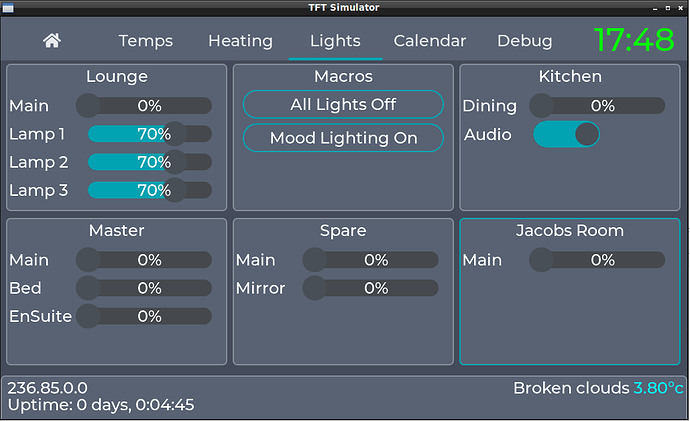The image size is (690, 421).
Task: Switch to the Temps tab
Action: click(146, 40)
